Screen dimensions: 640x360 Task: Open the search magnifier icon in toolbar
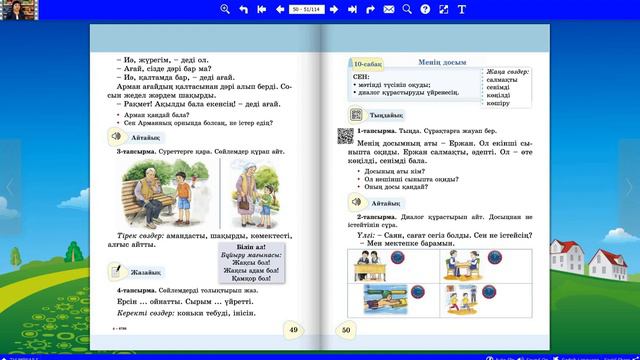tap(407, 9)
